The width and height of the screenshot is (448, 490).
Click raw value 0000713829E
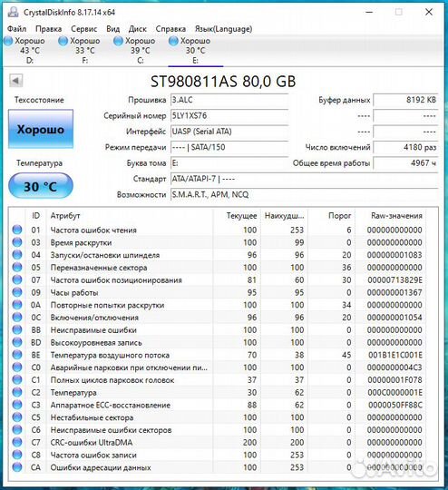(394, 280)
